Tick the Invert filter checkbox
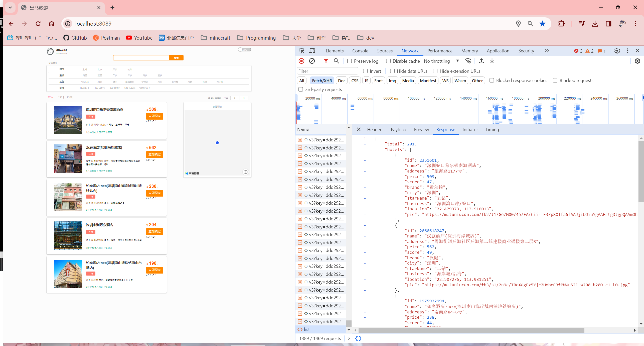644x346 pixels. pyautogui.click(x=365, y=71)
